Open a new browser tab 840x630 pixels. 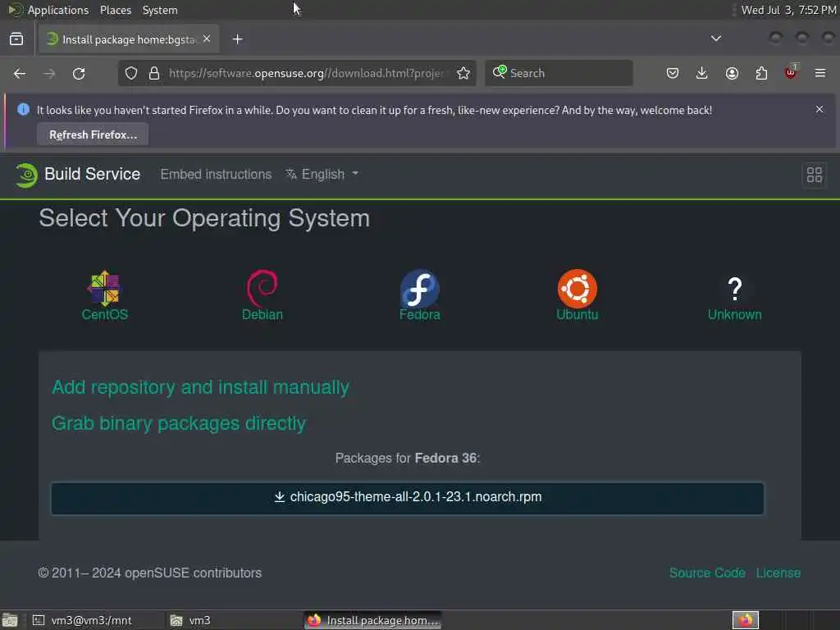click(x=237, y=39)
